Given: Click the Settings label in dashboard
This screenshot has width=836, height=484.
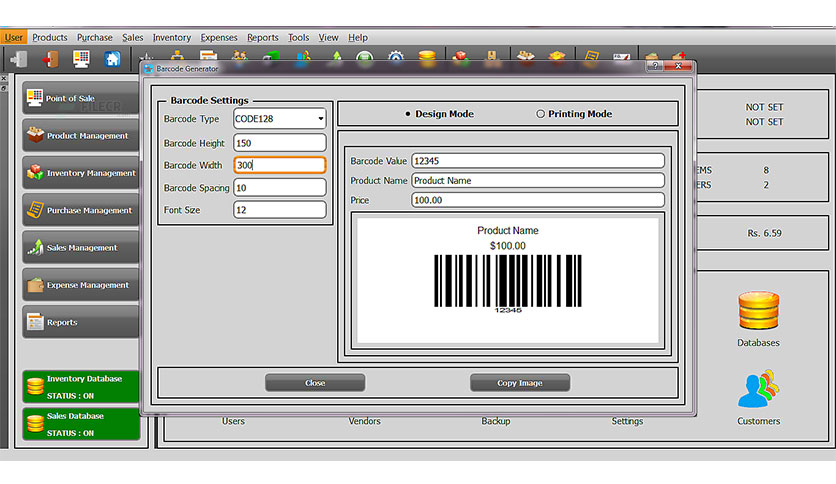Looking at the screenshot, I should (x=627, y=421).
